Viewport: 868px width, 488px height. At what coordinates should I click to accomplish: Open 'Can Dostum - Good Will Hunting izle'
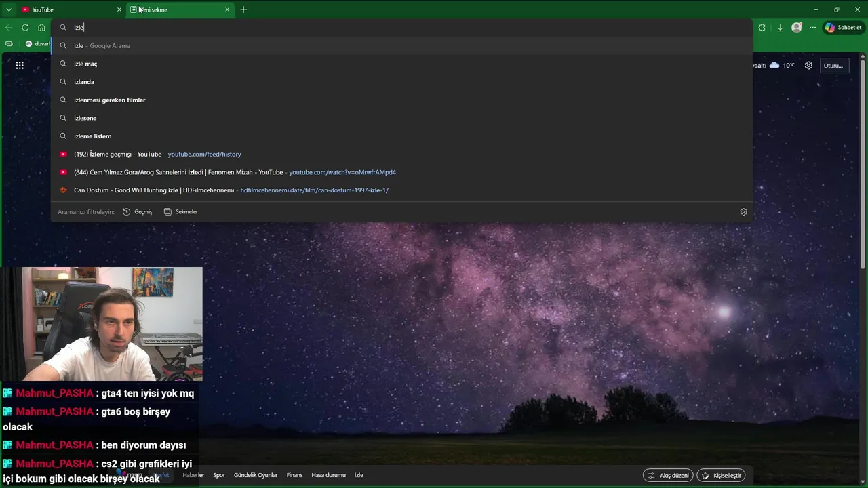pyautogui.click(x=401, y=190)
